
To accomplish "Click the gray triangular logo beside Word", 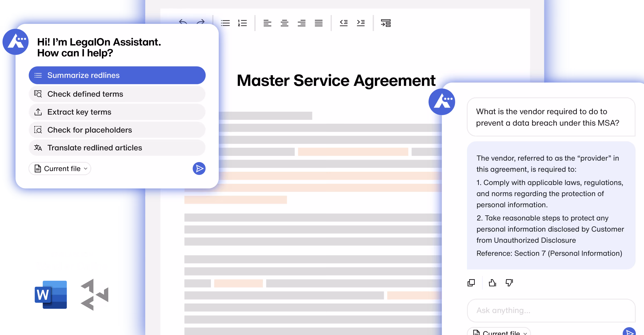I will 94,295.
